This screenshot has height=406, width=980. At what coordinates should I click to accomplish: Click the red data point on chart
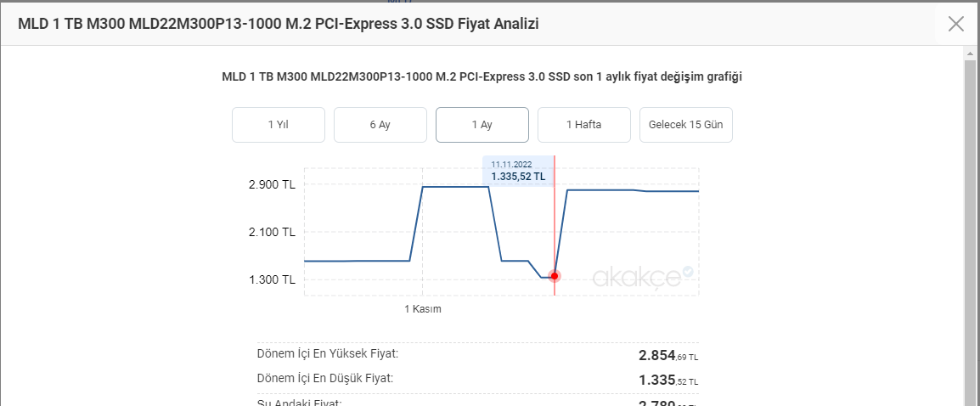coord(555,276)
